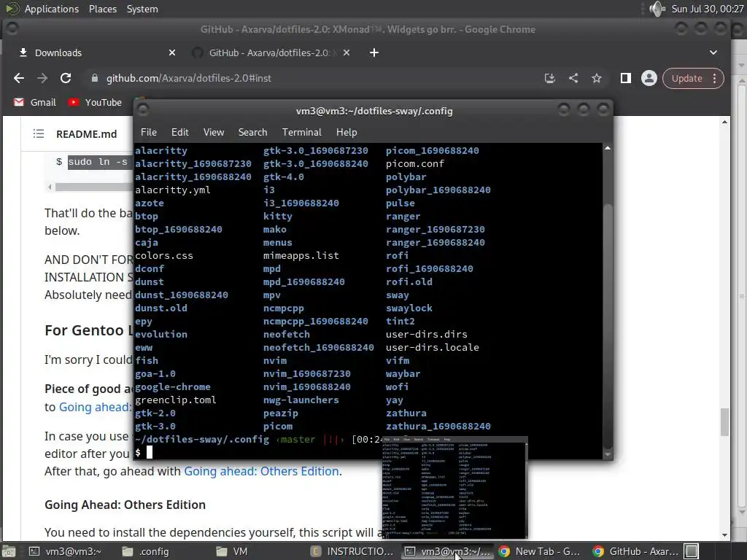Bookmark this page with star

pyautogui.click(x=597, y=78)
